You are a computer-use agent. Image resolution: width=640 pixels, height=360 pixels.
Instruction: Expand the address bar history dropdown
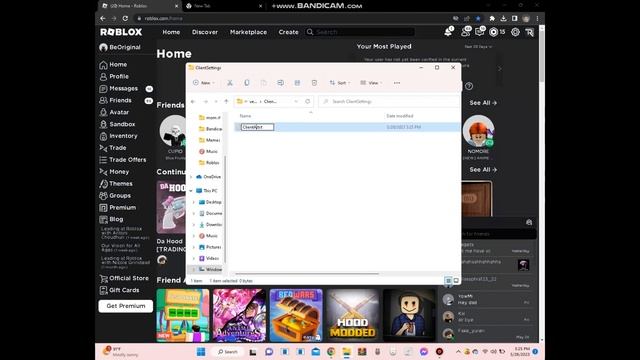pos(296,101)
